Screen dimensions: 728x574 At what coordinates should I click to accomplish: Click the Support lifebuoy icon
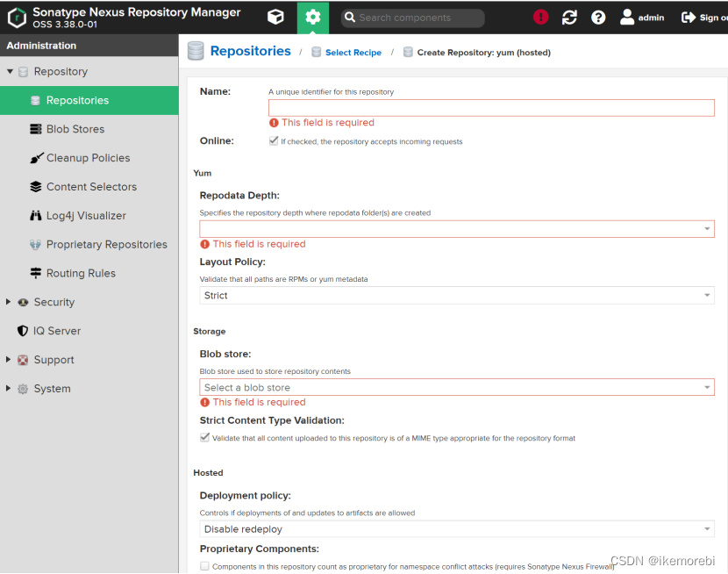coord(23,360)
